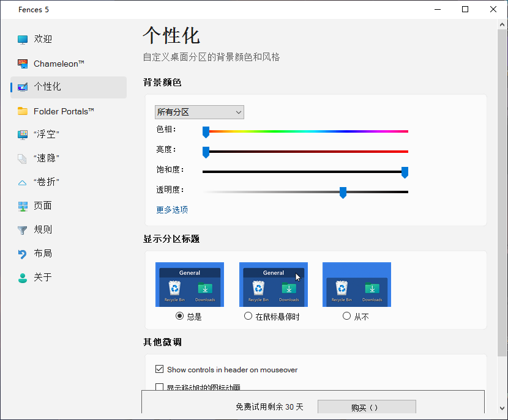Click the 亮度 brightness slider handle
The width and height of the screenshot is (508, 420).
pos(206,152)
